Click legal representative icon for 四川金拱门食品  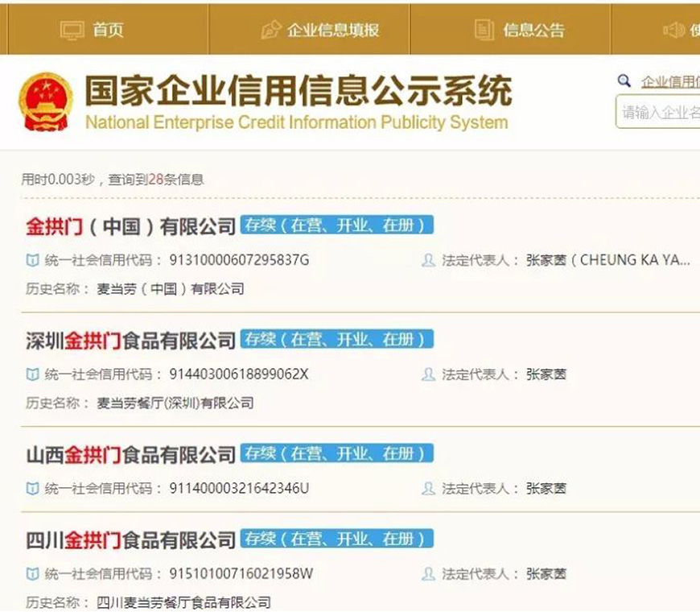[x=428, y=574]
